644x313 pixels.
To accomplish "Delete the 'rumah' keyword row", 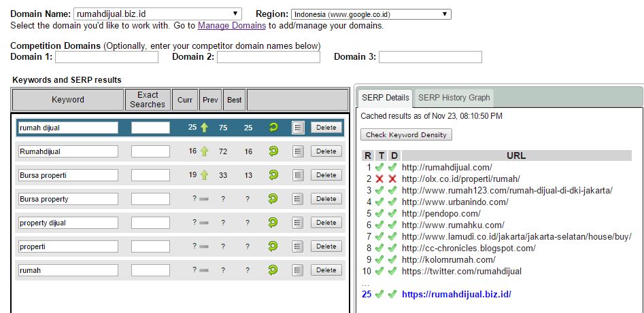I will click(326, 270).
